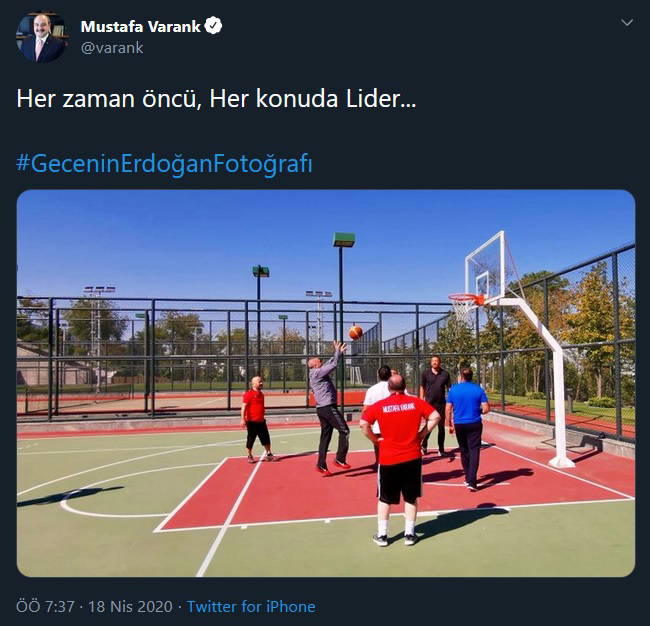The height and width of the screenshot is (626, 650).
Task: Click the player in the blue shirt
Action: point(468,428)
